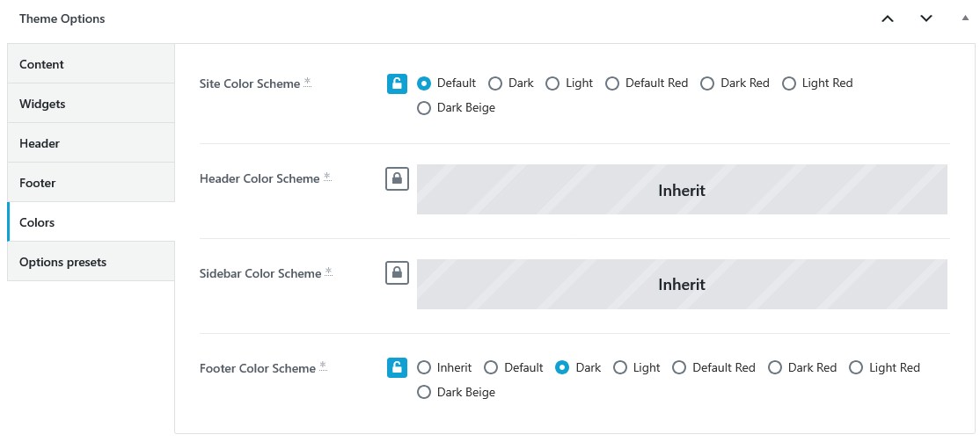Click asterisk next to Site Color Scheme label
The width and height of the screenshot is (980, 442).
coord(308,82)
